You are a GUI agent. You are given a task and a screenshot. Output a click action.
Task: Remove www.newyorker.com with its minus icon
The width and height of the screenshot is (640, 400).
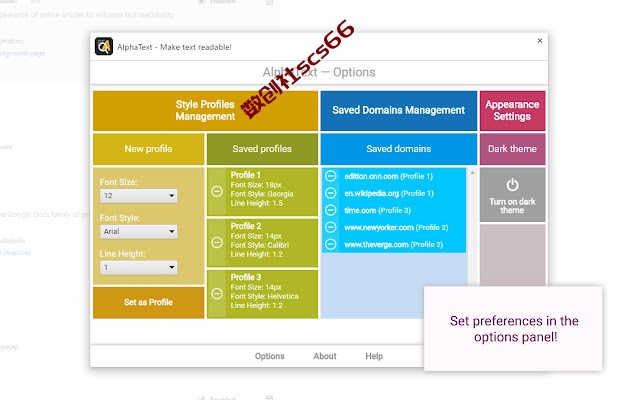(331, 227)
